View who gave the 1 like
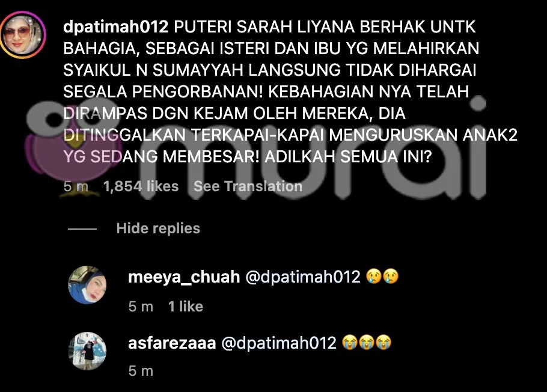547x392 pixels. 186,307
